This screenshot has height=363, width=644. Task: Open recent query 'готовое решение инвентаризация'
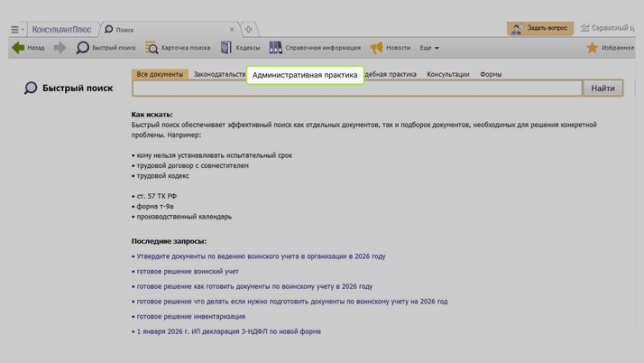click(191, 316)
